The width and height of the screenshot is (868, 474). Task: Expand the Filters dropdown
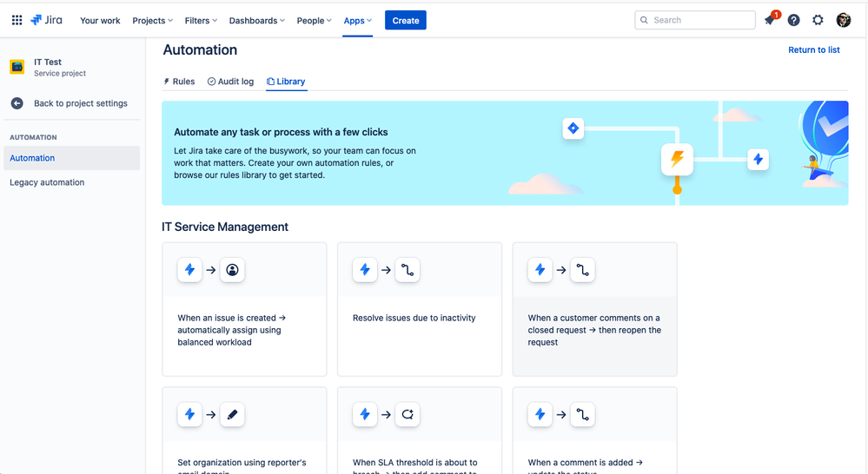point(201,21)
